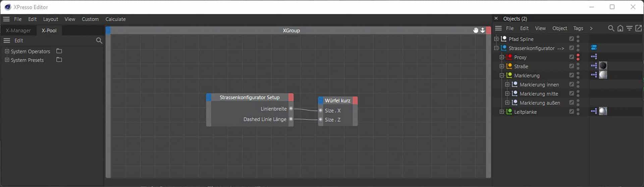Open Objects panel in new window icon
This screenshot has height=187, width=644.
[x=638, y=28]
